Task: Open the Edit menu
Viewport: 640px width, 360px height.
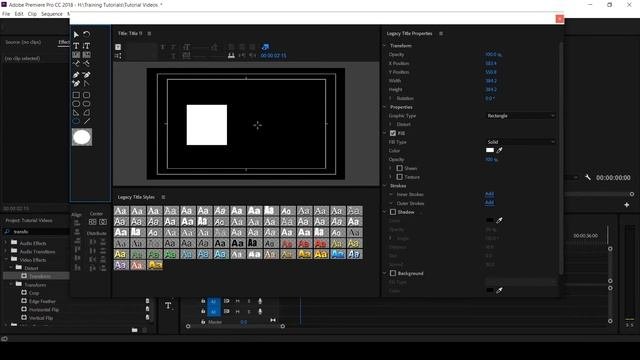Action: 19,14
